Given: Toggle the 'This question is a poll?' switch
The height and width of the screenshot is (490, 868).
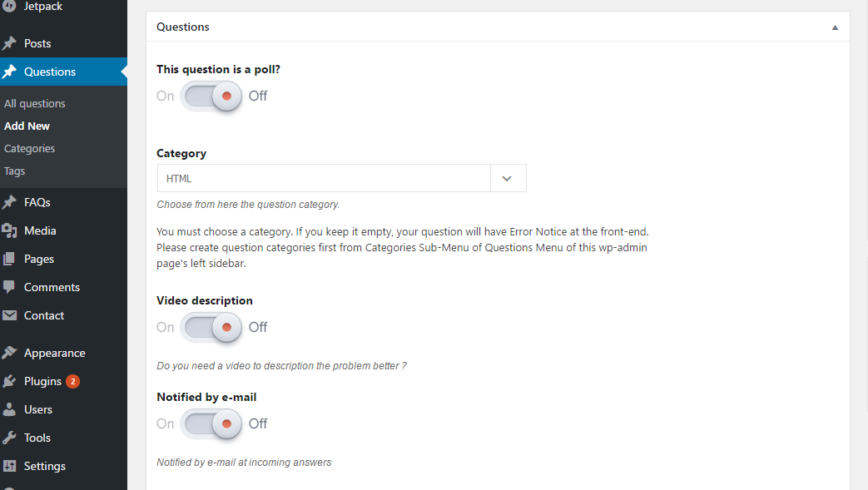Looking at the screenshot, I should tap(211, 96).
